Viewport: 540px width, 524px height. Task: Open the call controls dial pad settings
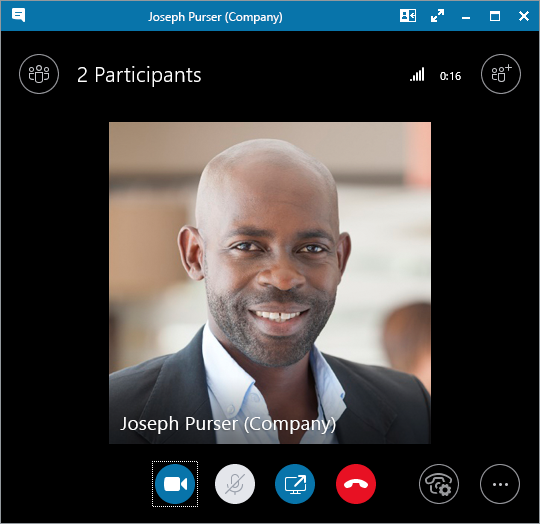point(439,484)
